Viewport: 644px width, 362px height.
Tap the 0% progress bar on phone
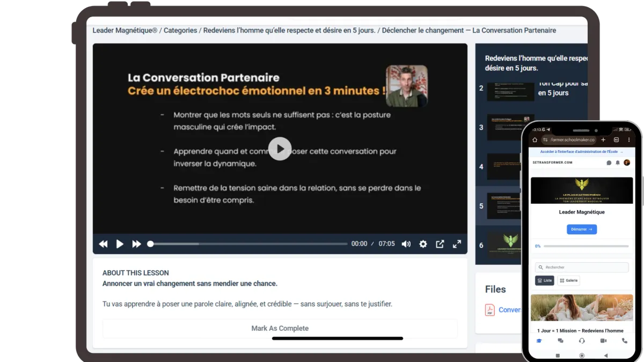[586, 246]
